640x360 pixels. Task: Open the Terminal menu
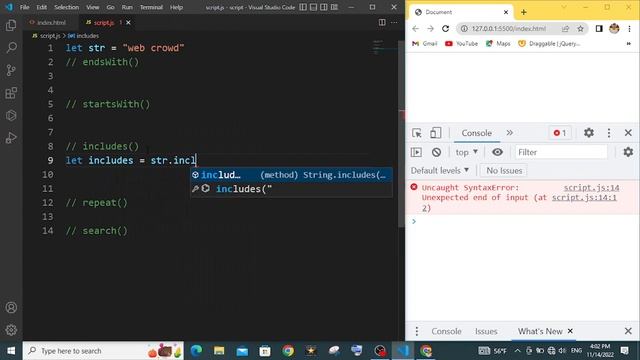[151, 7]
